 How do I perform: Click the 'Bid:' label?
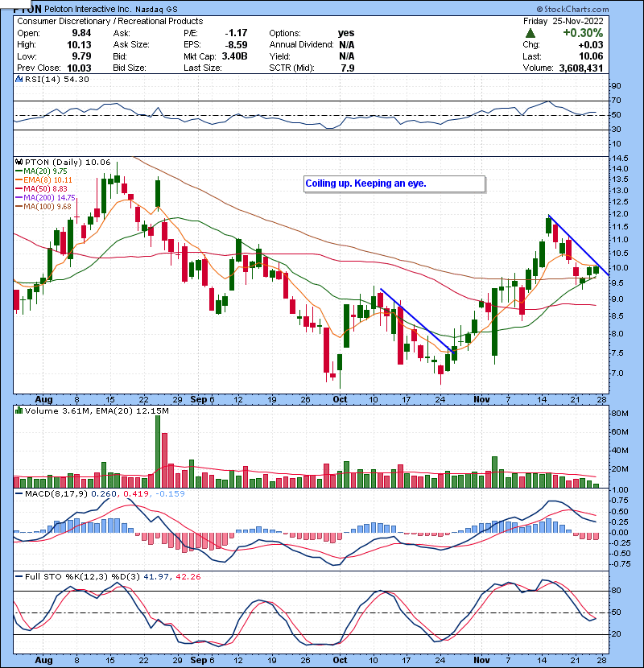120,56
